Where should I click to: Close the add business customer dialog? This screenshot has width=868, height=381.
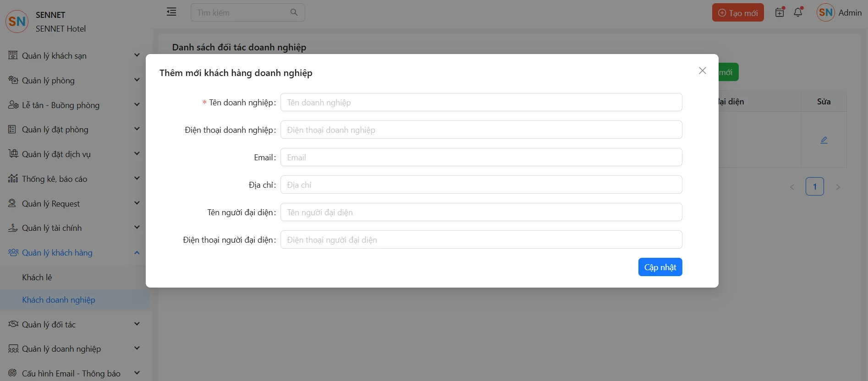tap(702, 71)
